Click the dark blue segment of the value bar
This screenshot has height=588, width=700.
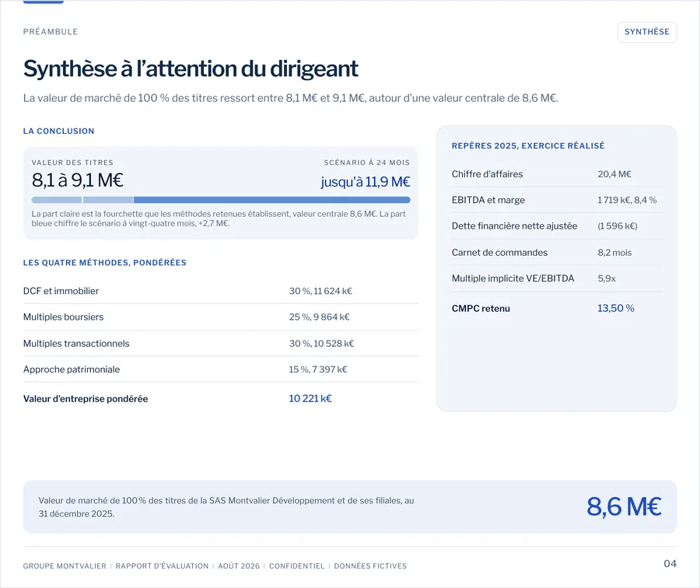point(271,200)
